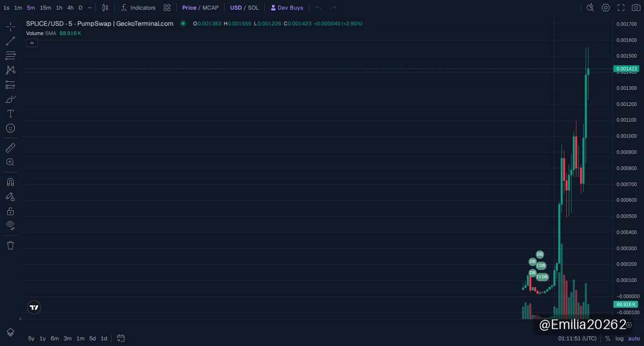Take a chart snapshot with the camera
This screenshot has width=644, height=346.
(x=636, y=8)
